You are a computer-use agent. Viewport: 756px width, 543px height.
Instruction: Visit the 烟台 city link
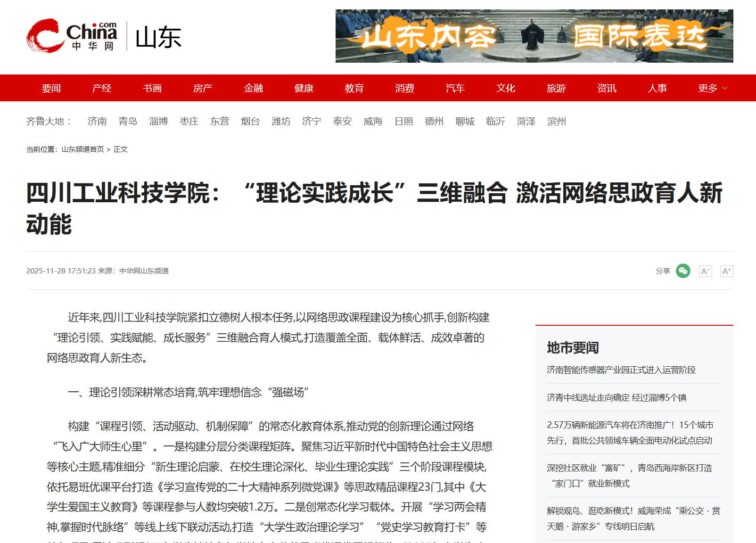[x=250, y=122]
